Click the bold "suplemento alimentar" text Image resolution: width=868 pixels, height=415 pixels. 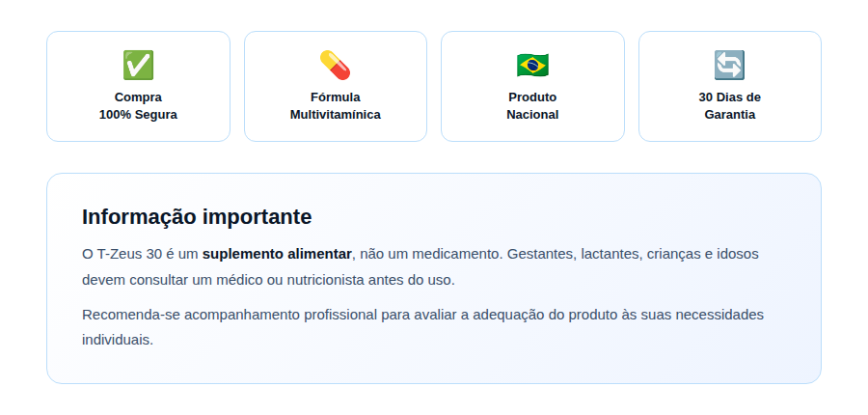(277, 255)
